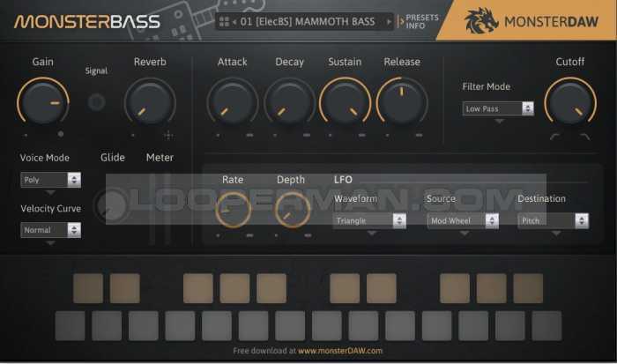Adjust the LFO Rate knob
617x364 pixels.
click(234, 210)
